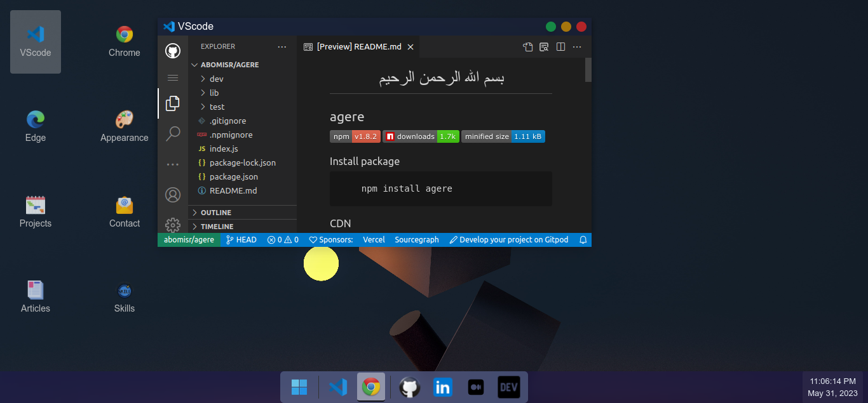Open Contact desktop shortcut

[125, 213]
